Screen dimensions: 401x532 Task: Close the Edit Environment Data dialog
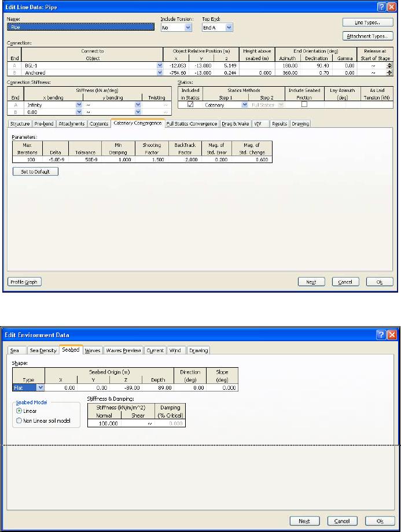coord(393,335)
